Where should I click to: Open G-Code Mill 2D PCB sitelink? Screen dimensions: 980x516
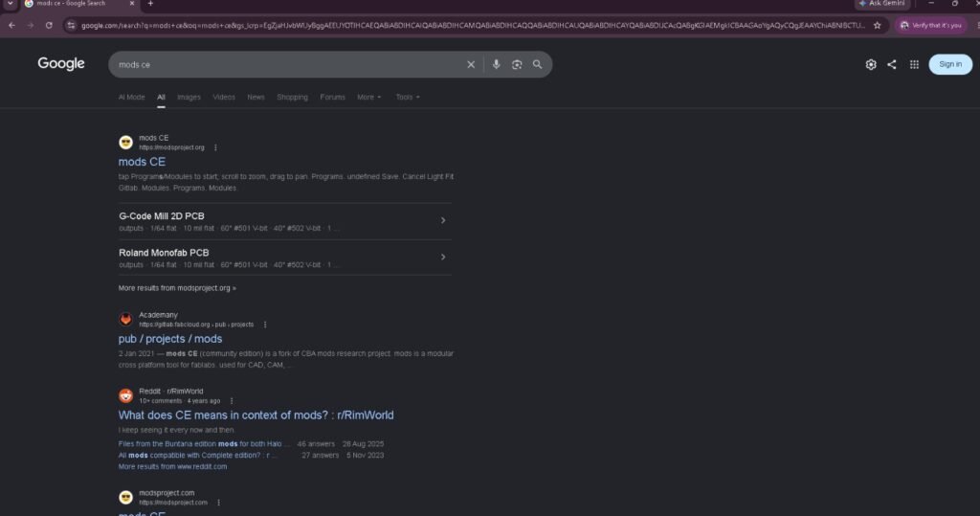(161, 215)
